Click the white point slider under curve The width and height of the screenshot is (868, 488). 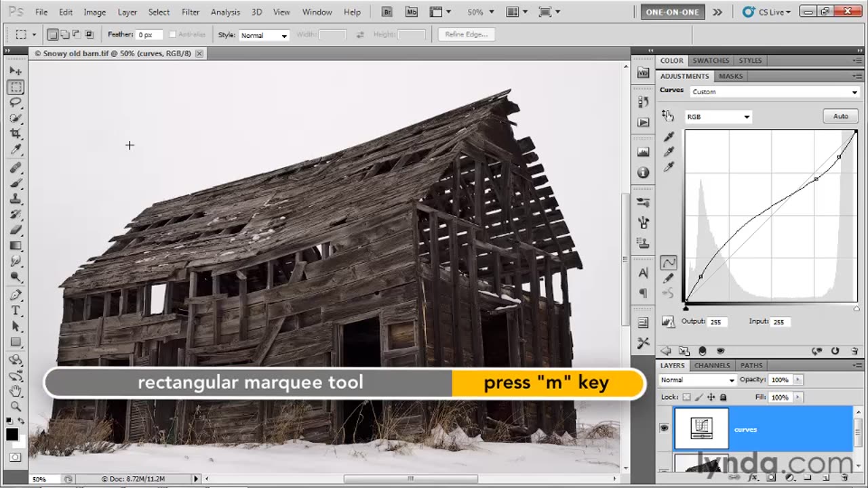pyautogui.click(x=856, y=307)
